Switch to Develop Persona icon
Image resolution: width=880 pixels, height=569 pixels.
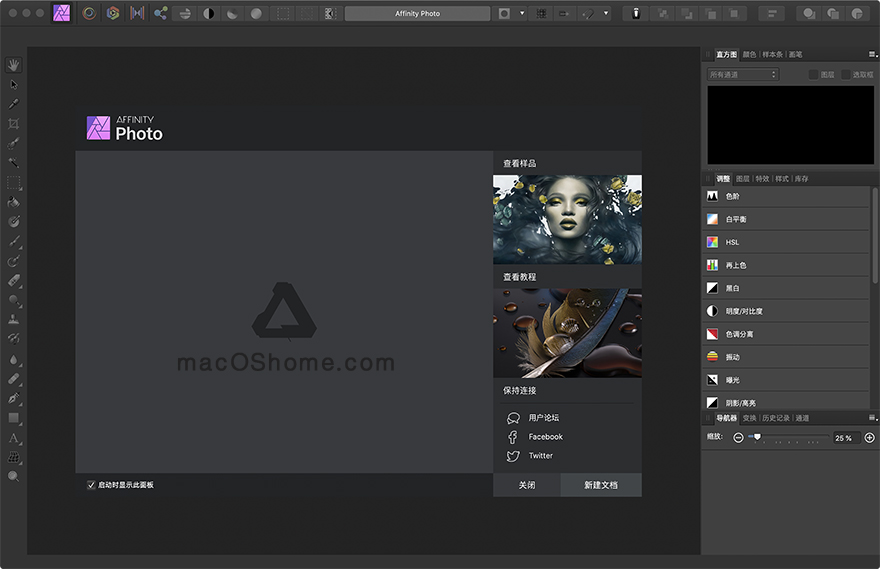[x=113, y=13]
